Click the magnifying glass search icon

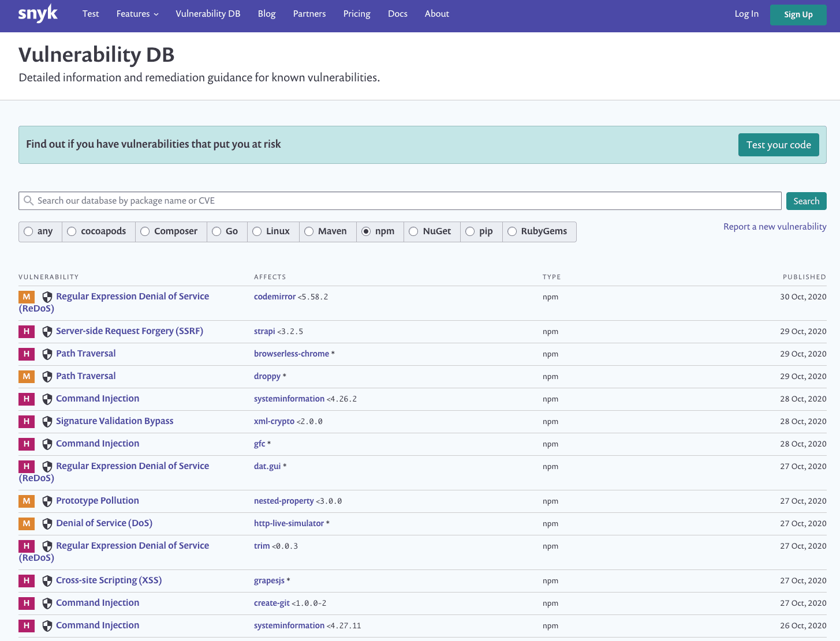tap(28, 200)
